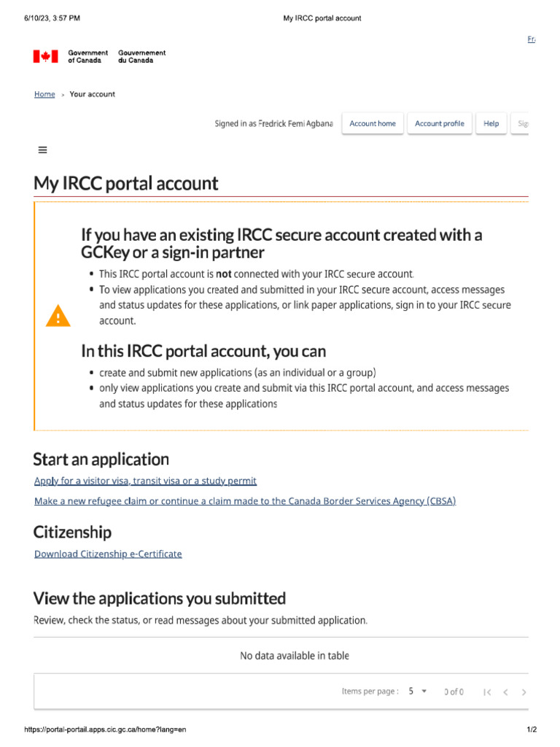560x747 pixels.
Task: Click the partially visible Sign out button
Action: coord(522,123)
